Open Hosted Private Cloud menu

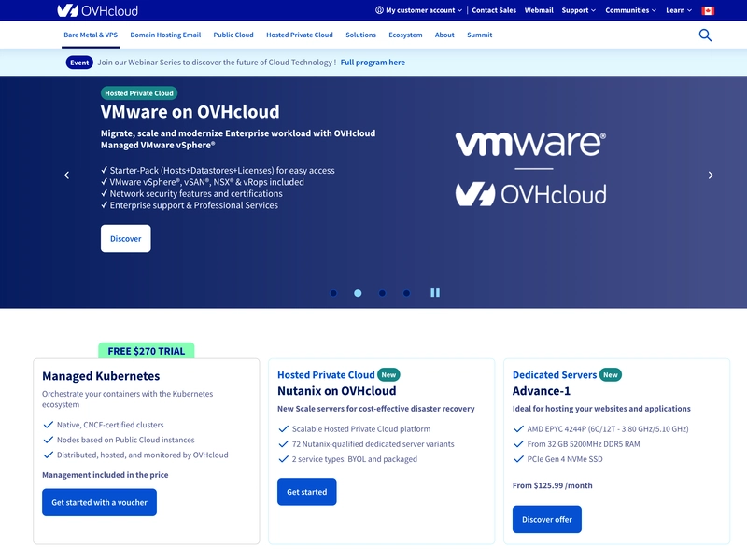(x=300, y=35)
